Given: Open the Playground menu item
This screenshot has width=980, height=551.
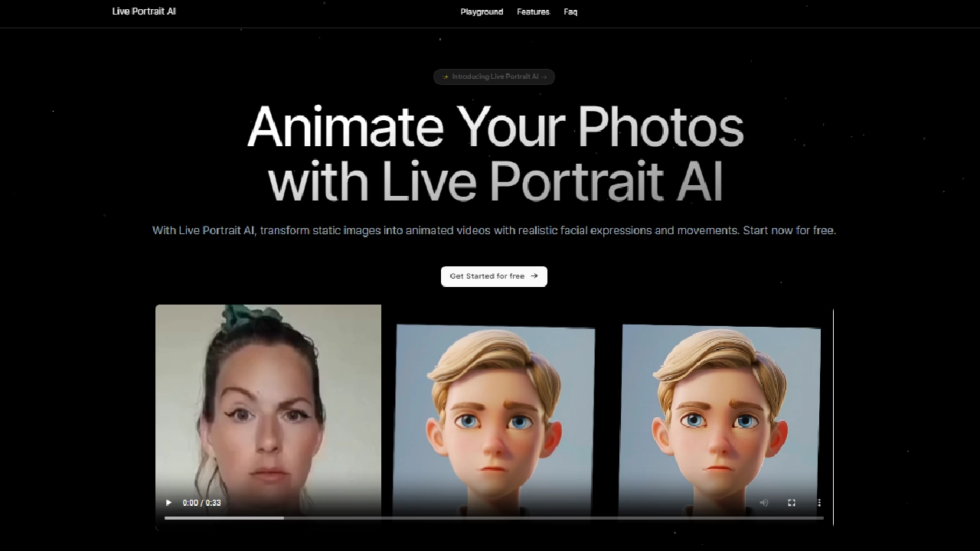Looking at the screenshot, I should click(x=482, y=11).
